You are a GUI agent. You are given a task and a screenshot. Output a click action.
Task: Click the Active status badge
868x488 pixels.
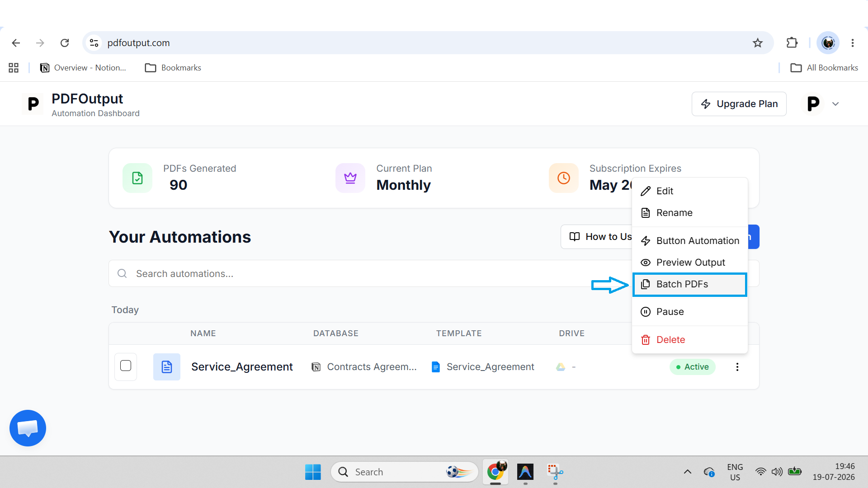(692, 367)
